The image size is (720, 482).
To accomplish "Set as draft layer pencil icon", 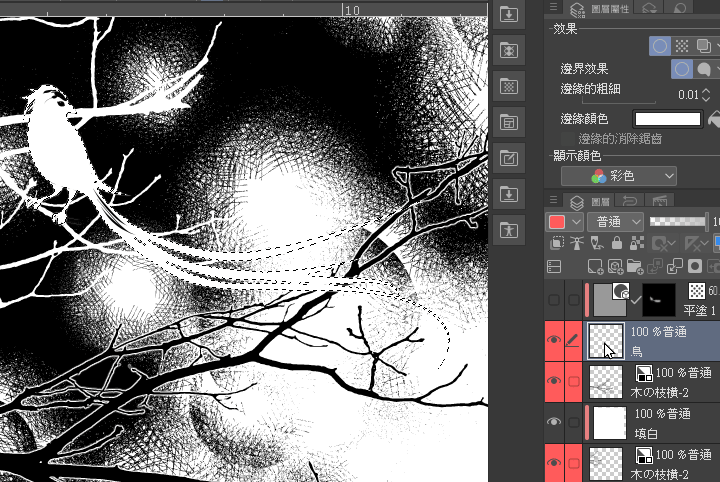I will (596, 243).
